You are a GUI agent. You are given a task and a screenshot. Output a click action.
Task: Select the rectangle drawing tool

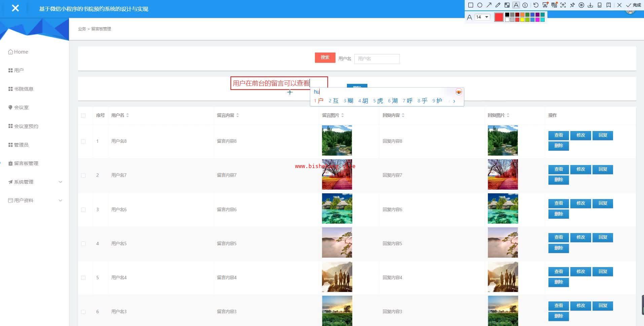pos(471,5)
